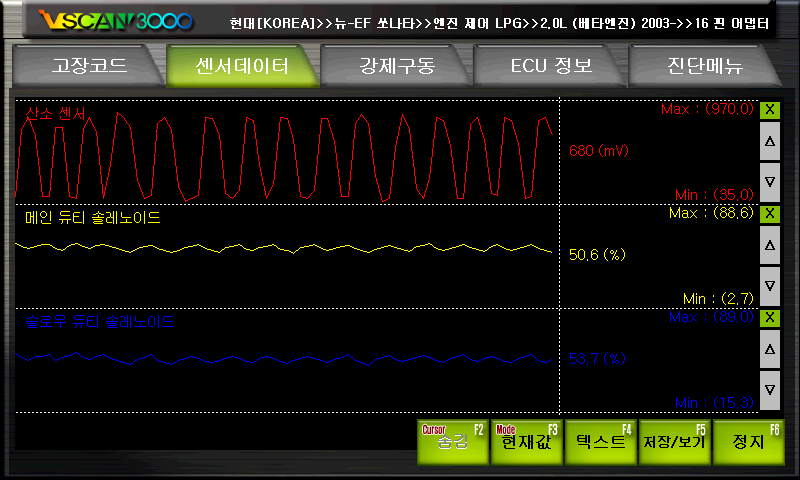This screenshot has width=800, height=480.
Task: Go to the ECU 정보 tab
Action: [x=551, y=67]
